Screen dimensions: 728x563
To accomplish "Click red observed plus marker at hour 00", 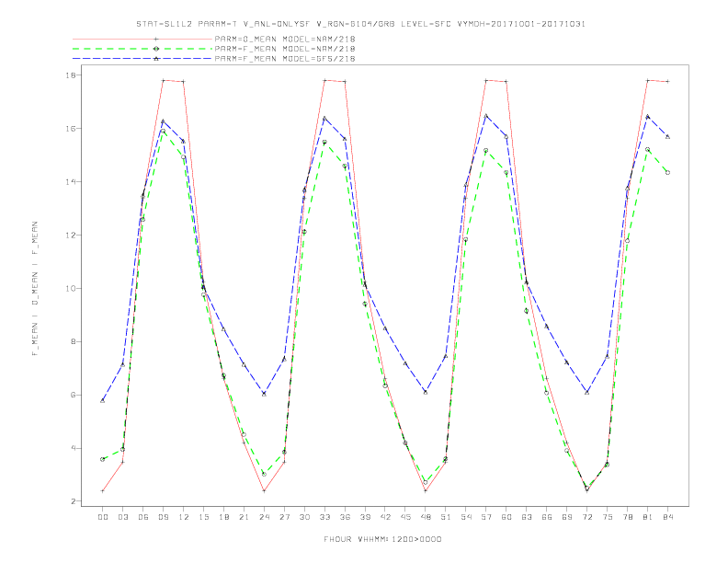I will coord(103,491).
